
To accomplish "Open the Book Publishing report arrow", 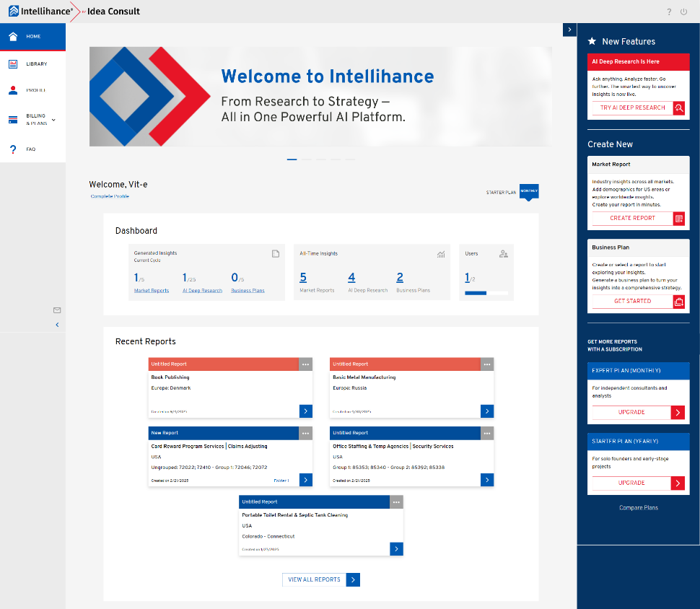I will pos(306,411).
